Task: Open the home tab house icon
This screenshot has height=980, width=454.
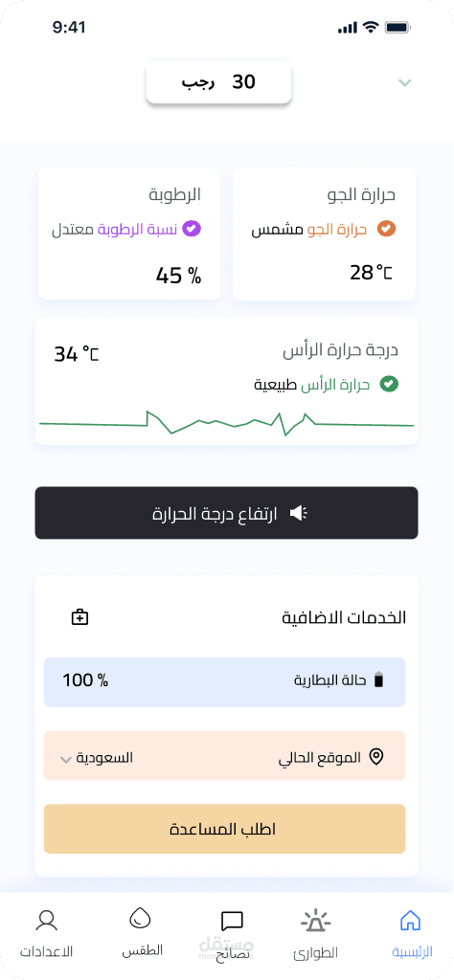Action: (x=410, y=920)
